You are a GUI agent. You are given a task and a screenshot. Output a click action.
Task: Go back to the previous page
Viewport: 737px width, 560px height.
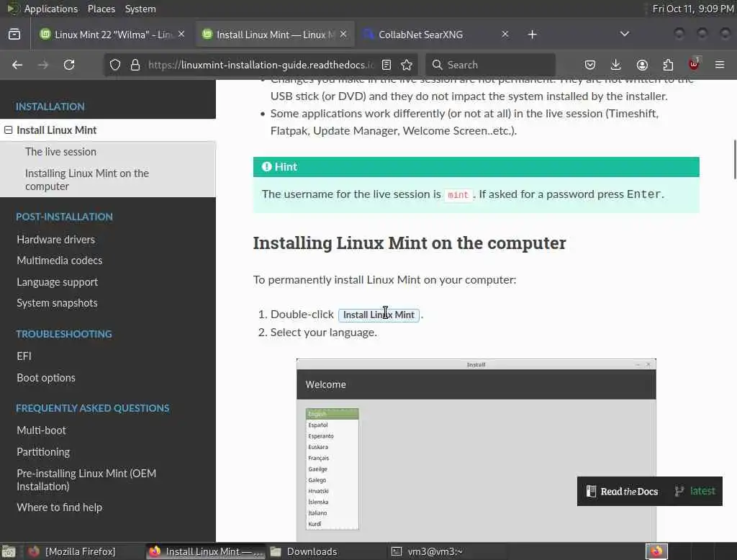(17, 65)
